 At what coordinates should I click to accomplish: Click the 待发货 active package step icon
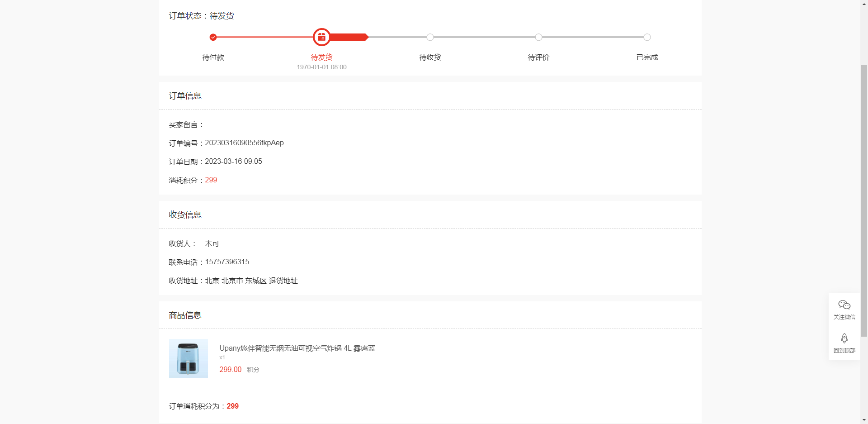(321, 37)
